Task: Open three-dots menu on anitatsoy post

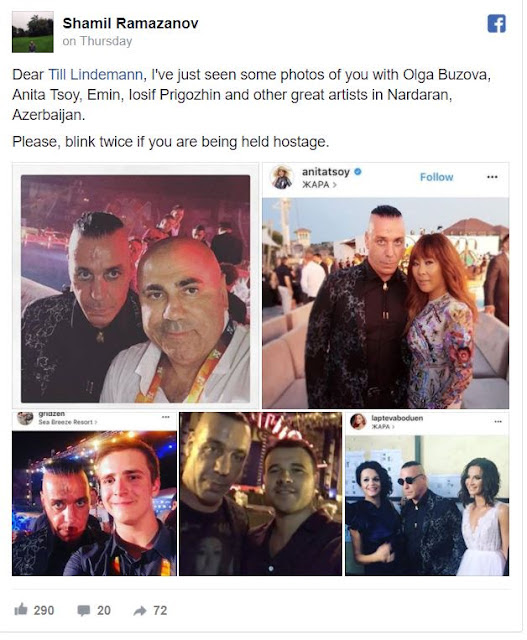Action: 492,177
